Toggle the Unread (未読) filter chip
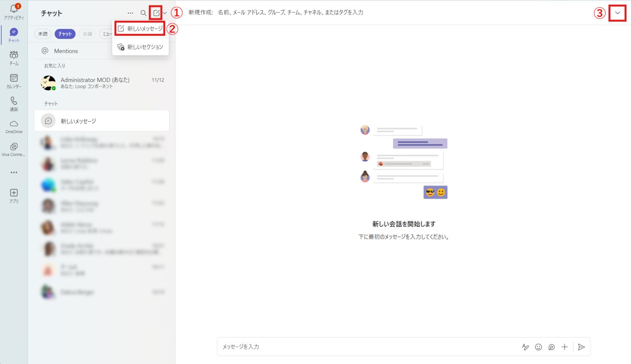Image resolution: width=631 pixels, height=364 pixels. click(x=43, y=34)
